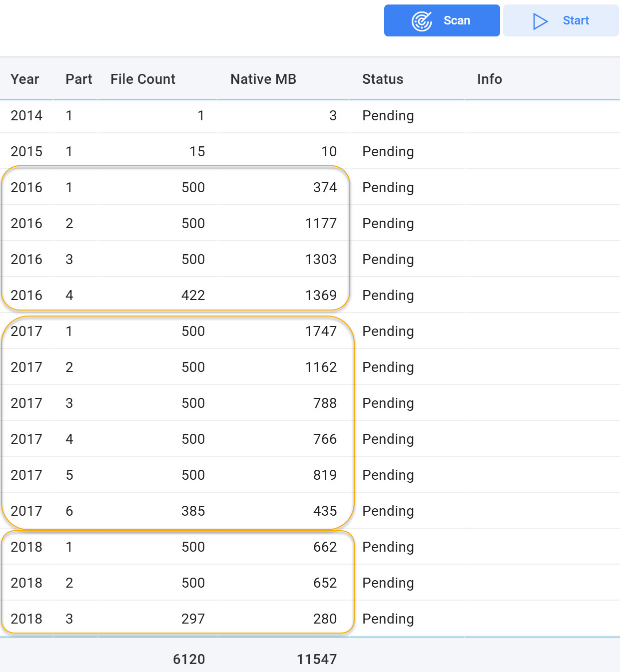Click Pending status of 2017 part 3
620x672 pixels.
click(388, 403)
